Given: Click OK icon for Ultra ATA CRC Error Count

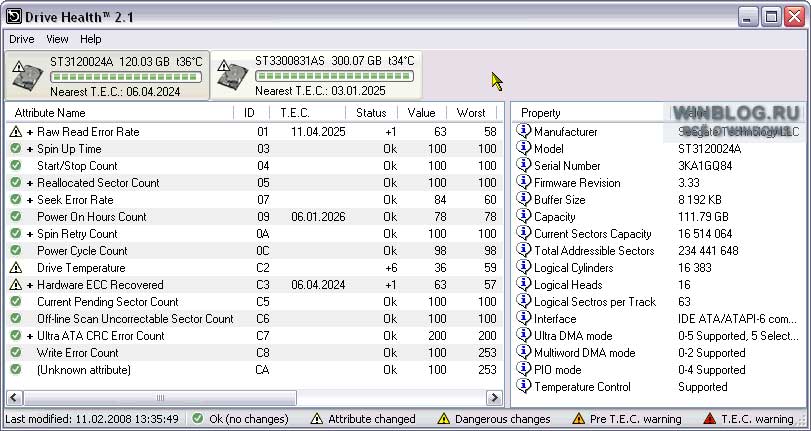Looking at the screenshot, I should (x=16, y=335).
